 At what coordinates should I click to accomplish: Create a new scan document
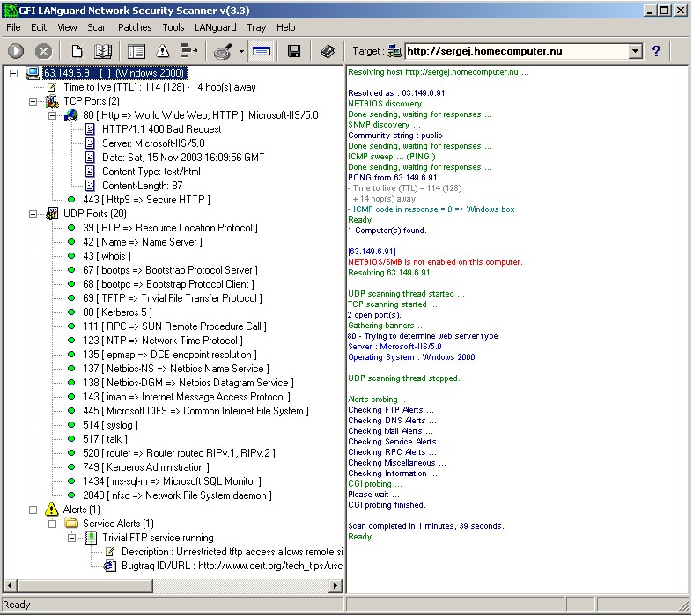(77, 51)
